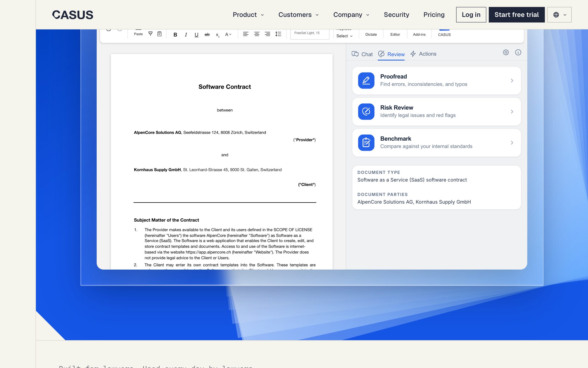The image size is (588, 368).
Task: Switch to the Actions tab
Action: pyautogui.click(x=423, y=54)
